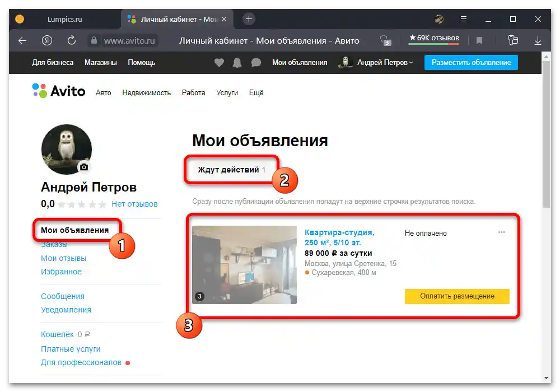Open the three-dot menu on the listing card

point(502,232)
